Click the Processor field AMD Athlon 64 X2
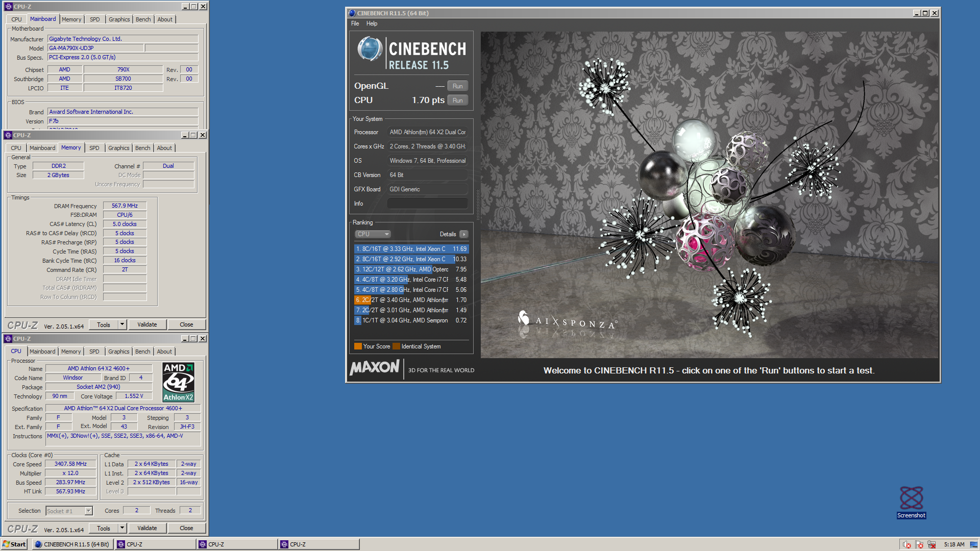 coord(428,132)
